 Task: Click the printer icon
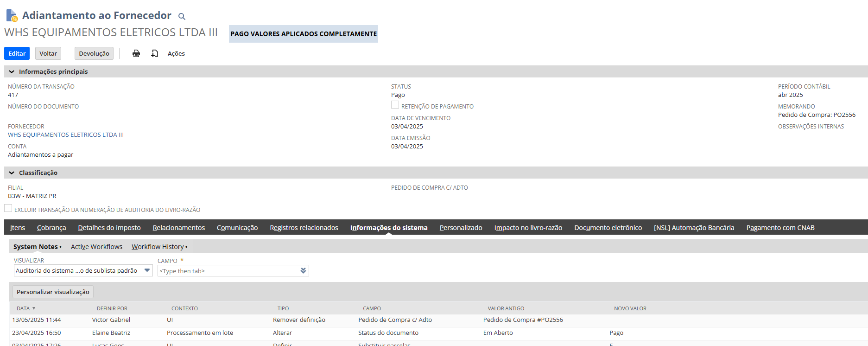click(136, 53)
